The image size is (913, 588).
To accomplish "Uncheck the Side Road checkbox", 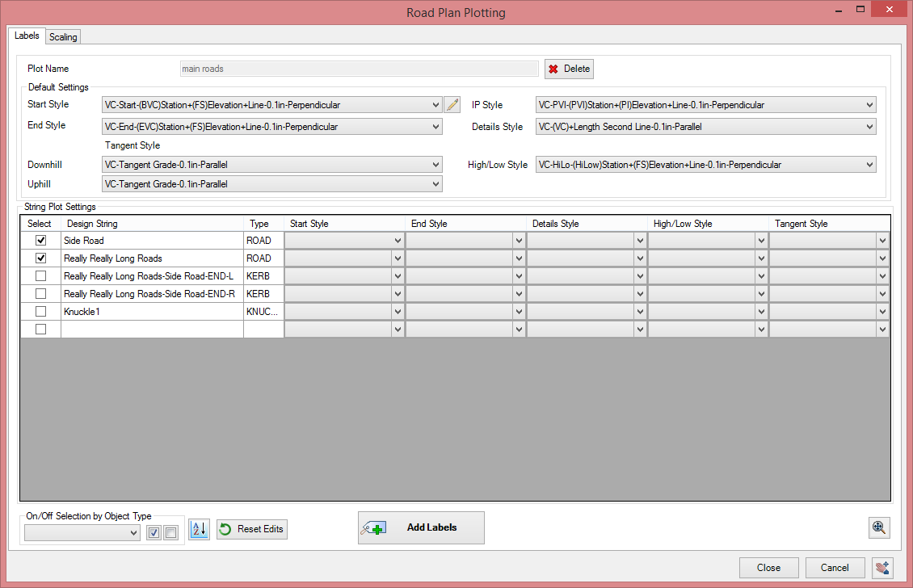I will tap(40, 241).
